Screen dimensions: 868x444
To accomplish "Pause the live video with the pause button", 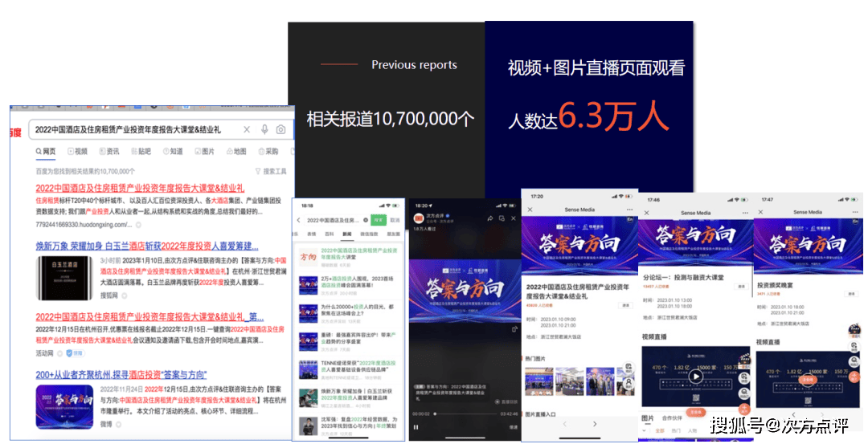I will pyautogui.click(x=416, y=427).
